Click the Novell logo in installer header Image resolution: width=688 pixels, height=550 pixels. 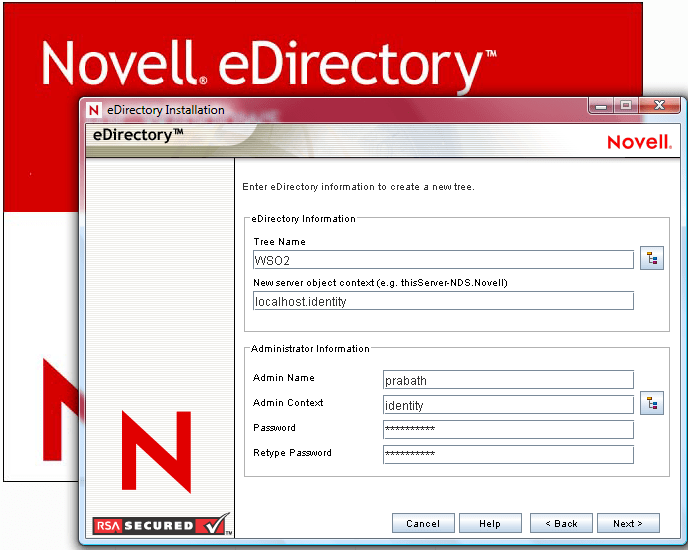[x=639, y=142]
